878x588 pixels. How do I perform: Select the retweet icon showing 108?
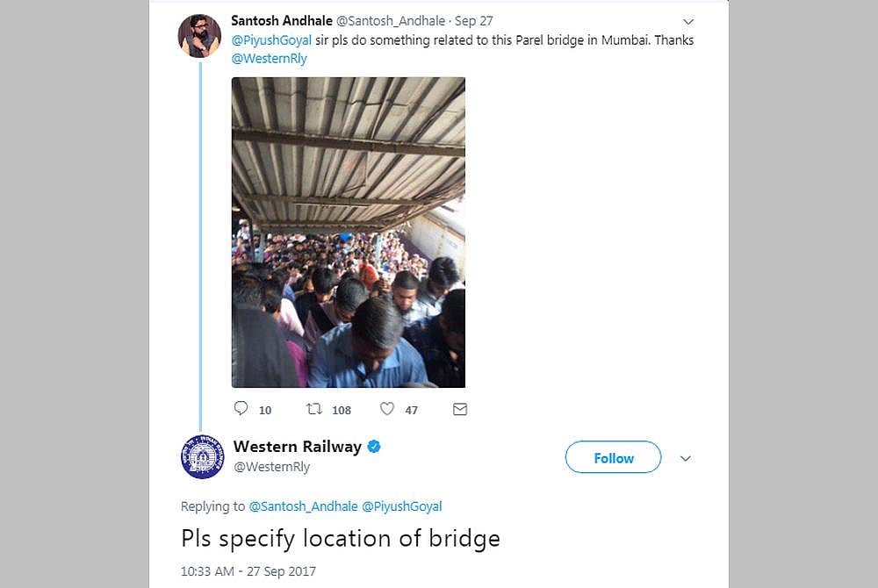click(315, 409)
